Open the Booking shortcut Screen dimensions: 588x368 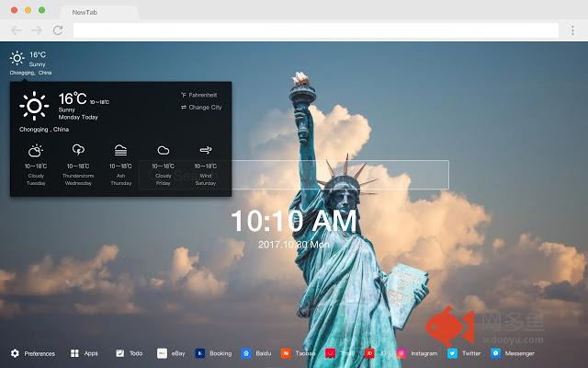tap(199, 353)
